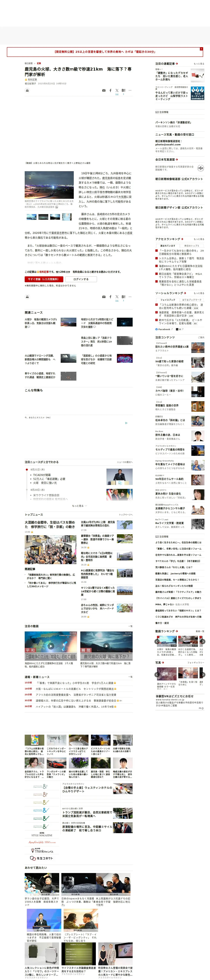Image resolution: width=210 pixels, height=980 pixels.
Task: Open X link under social ranking
Action: coord(180,329)
